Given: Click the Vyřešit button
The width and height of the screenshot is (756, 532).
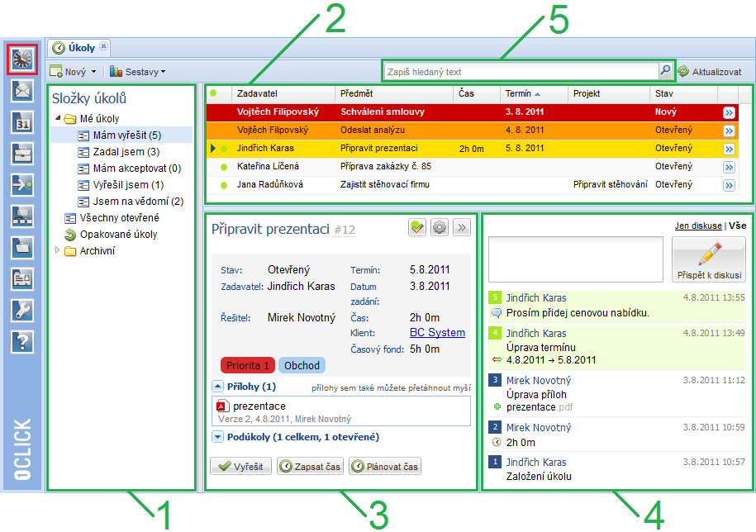Looking at the screenshot, I should [240, 467].
